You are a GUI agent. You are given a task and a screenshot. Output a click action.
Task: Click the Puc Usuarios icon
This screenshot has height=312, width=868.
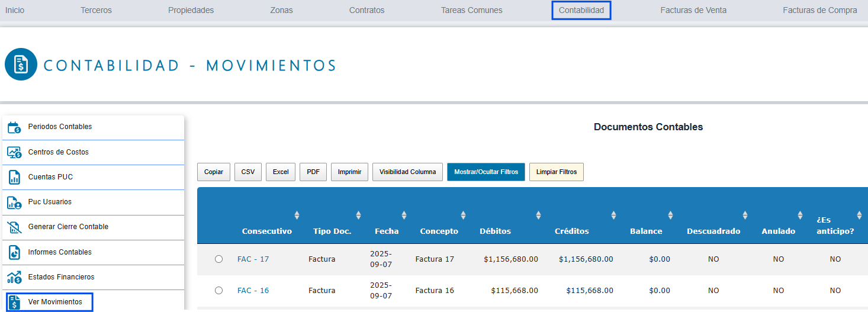click(x=14, y=202)
